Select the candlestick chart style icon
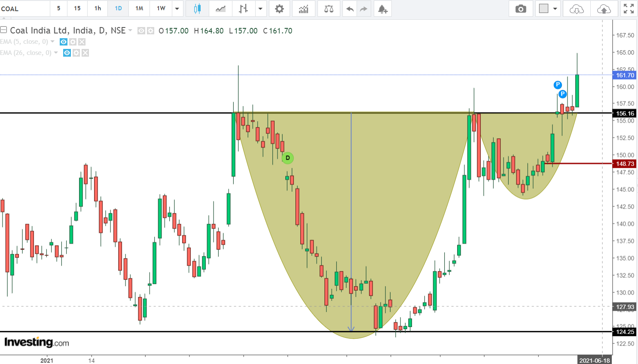Viewport: 638px width, 364px height. 197,9
